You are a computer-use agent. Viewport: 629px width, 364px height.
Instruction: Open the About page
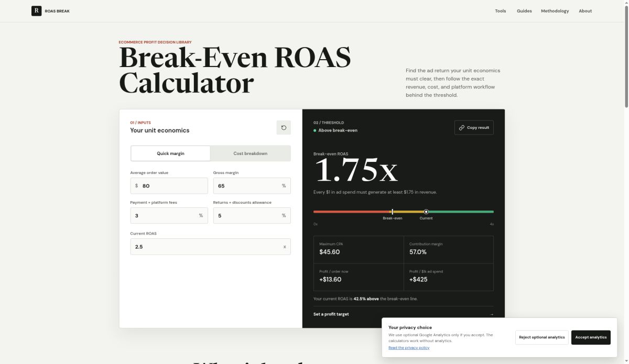585,11
